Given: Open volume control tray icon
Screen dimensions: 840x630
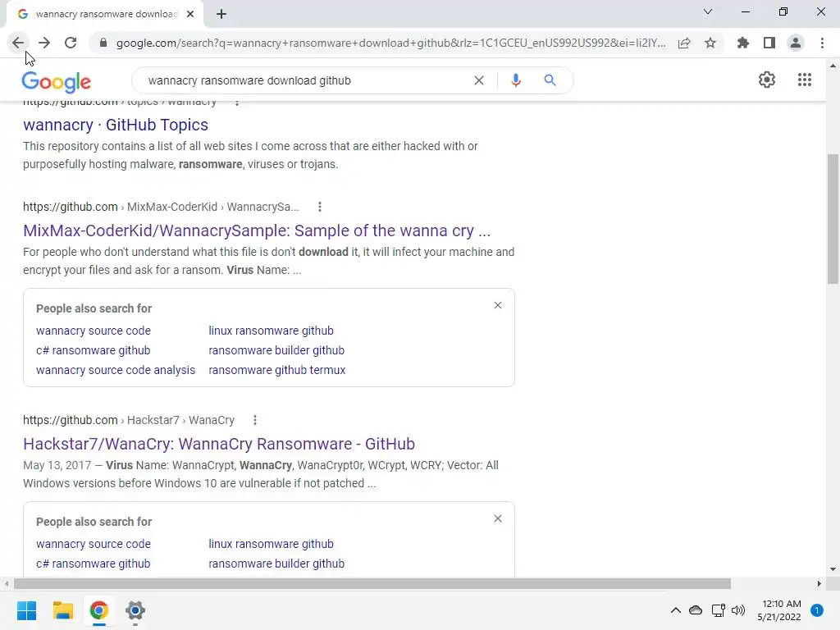Looking at the screenshot, I should [x=738, y=610].
